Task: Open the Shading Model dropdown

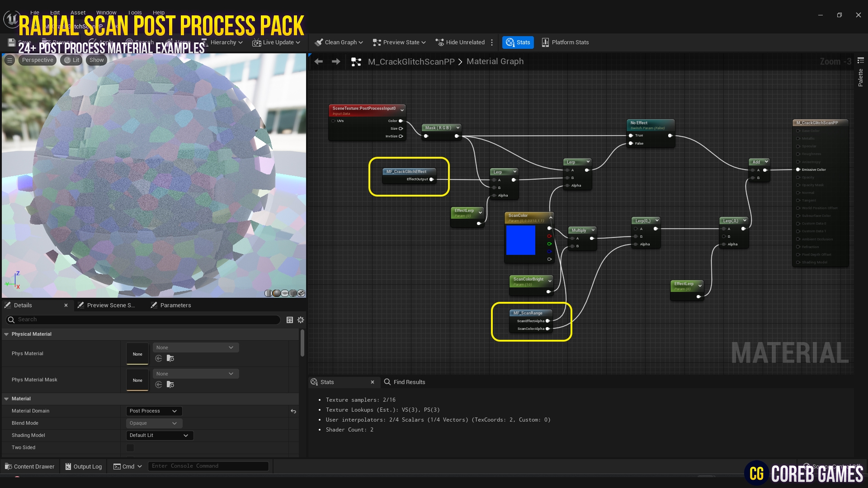Action: point(159,435)
